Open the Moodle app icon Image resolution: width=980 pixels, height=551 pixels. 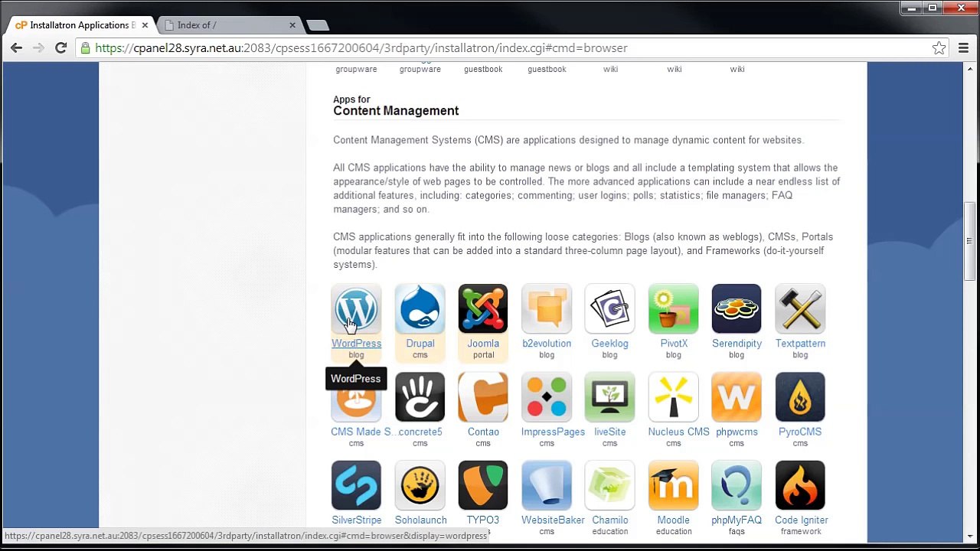point(674,485)
